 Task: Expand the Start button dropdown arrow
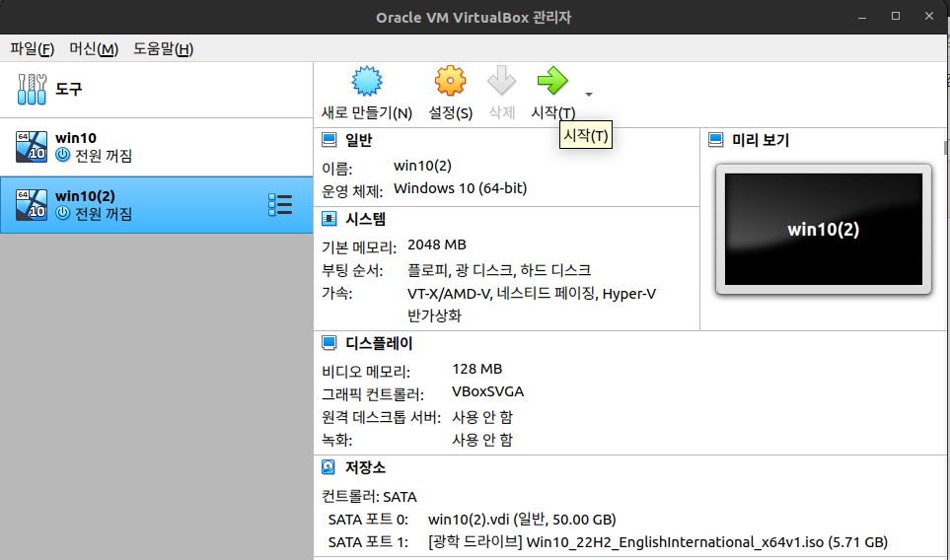pos(589,95)
